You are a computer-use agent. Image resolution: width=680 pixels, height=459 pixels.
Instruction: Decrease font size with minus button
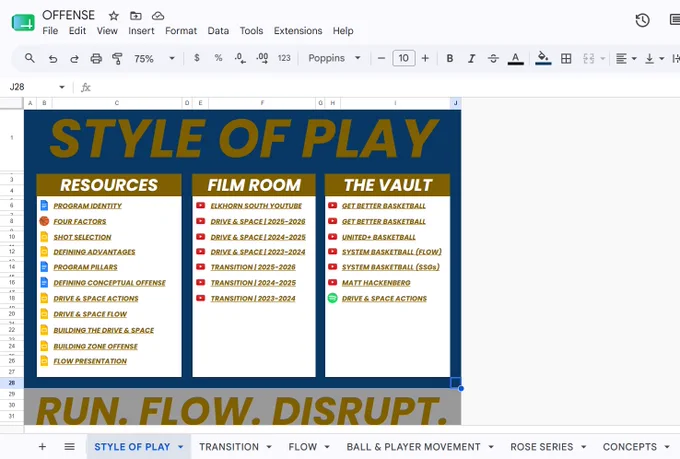click(x=381, y=58)
